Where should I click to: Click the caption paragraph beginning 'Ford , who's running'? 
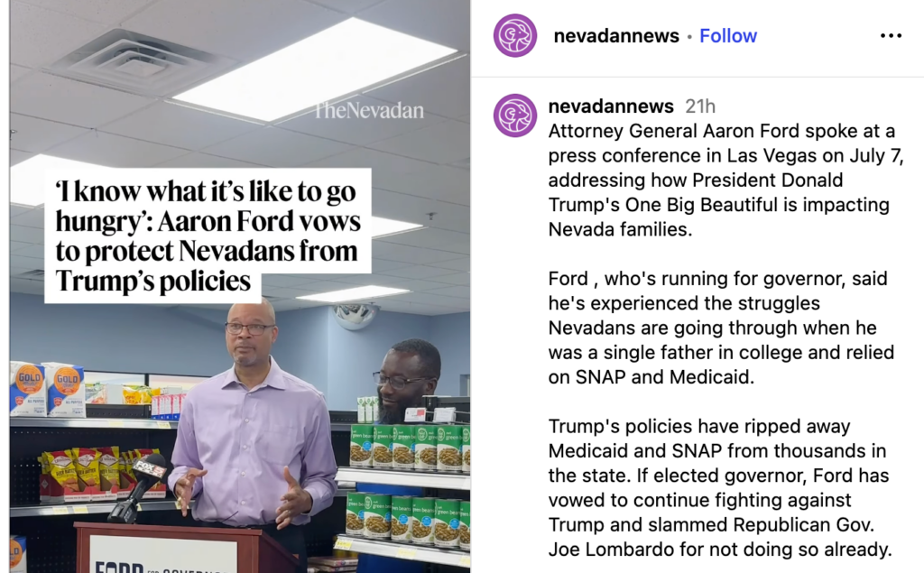pyautogui.click(x=721, y=328)
